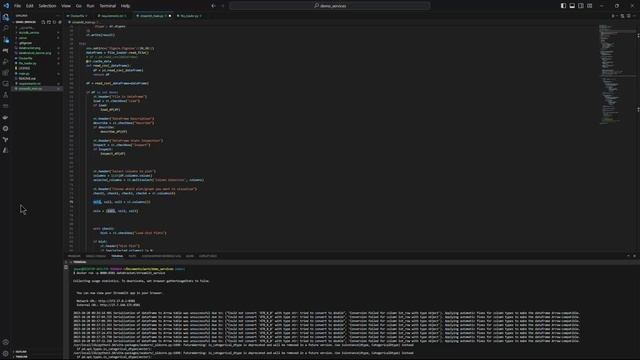
Task: Open the Search view in activity bar
Action: (6, 29)
